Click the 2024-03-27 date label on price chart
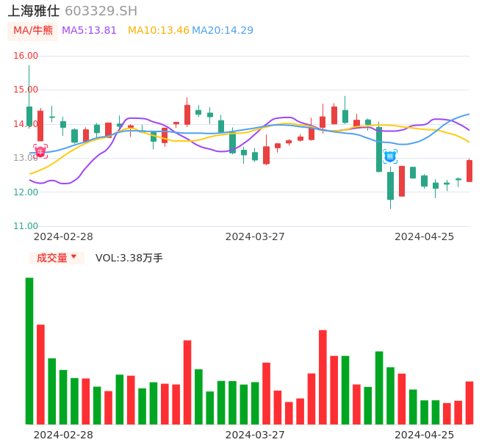 [255, 236]
